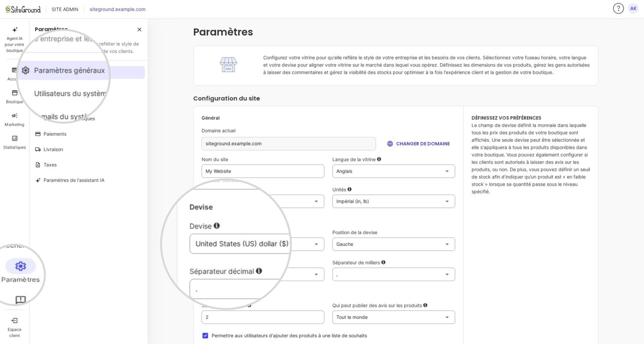644x344 pixels.
Task: Click the SiteGround logo
Action: [23, 9]
